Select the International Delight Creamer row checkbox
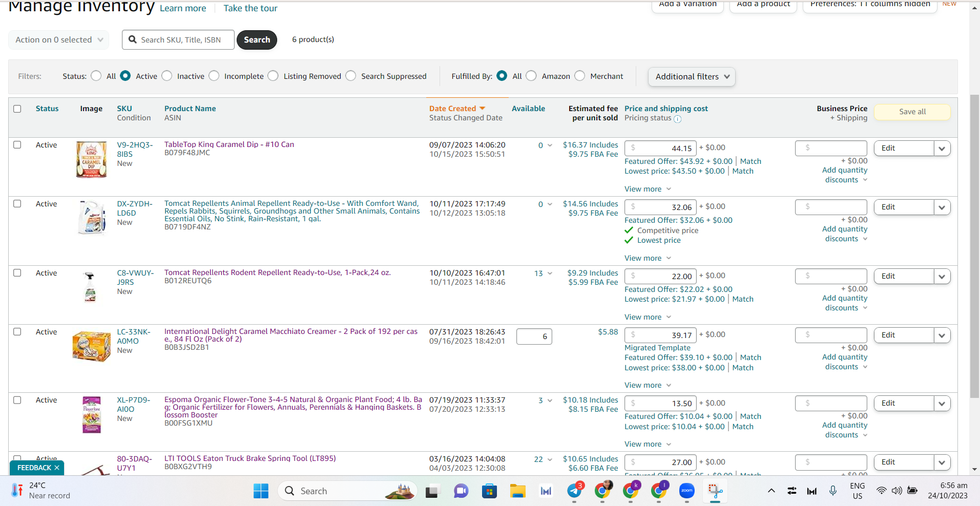The height and width of the screenshot is (506, 980). click(17, 332)
